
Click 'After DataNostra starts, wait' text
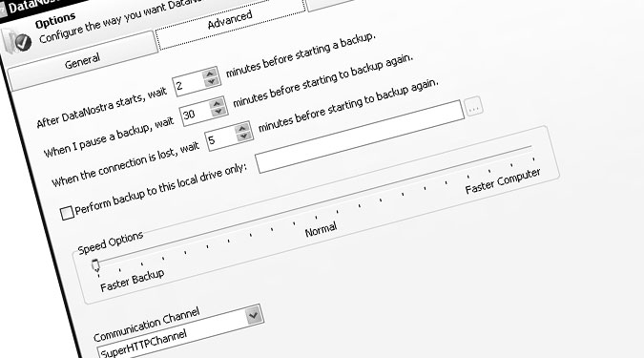pos(101,107)
